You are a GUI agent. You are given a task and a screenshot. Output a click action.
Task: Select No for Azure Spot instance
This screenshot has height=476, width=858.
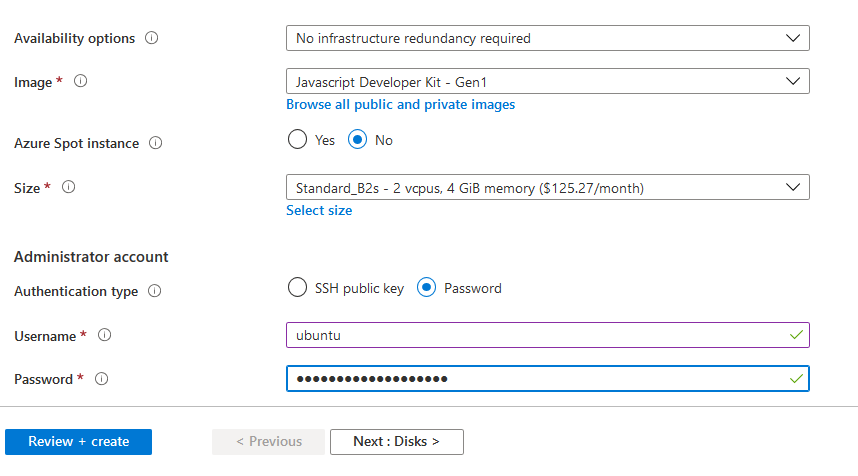pyautogui.click(x=357, y=140)
